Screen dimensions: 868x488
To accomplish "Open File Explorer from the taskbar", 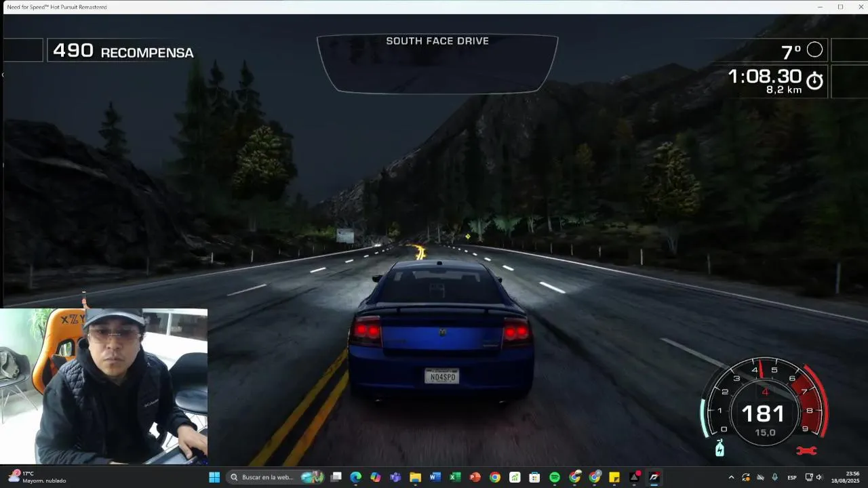I will 415,477.
